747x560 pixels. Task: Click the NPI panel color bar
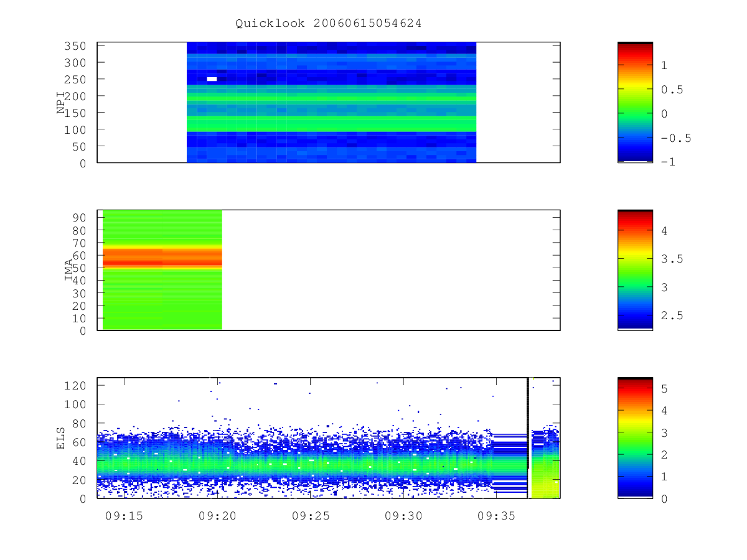click(x=635, y=102)
